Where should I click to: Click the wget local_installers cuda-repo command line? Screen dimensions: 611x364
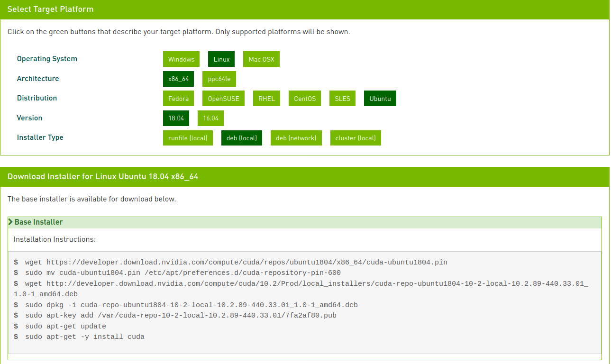301,289
